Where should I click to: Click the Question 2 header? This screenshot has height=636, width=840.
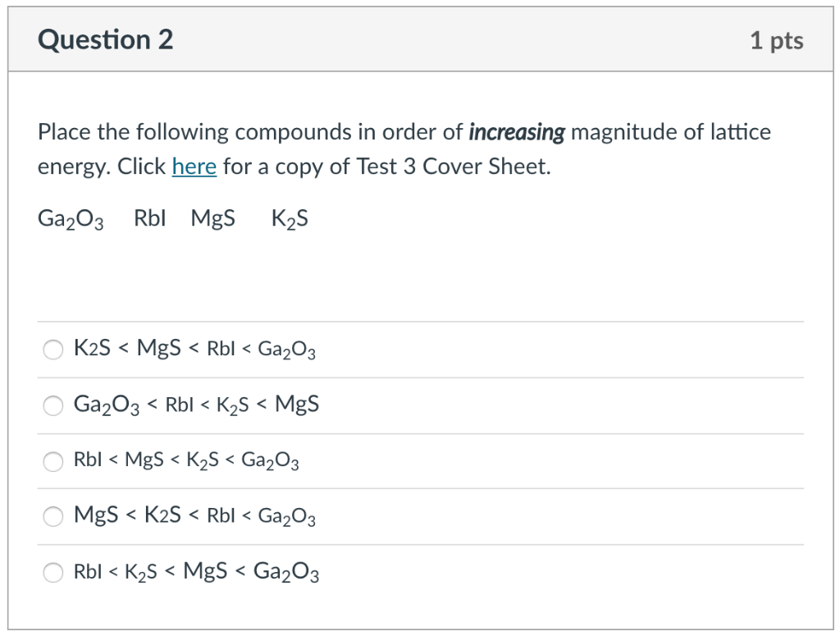pos(105,38)
